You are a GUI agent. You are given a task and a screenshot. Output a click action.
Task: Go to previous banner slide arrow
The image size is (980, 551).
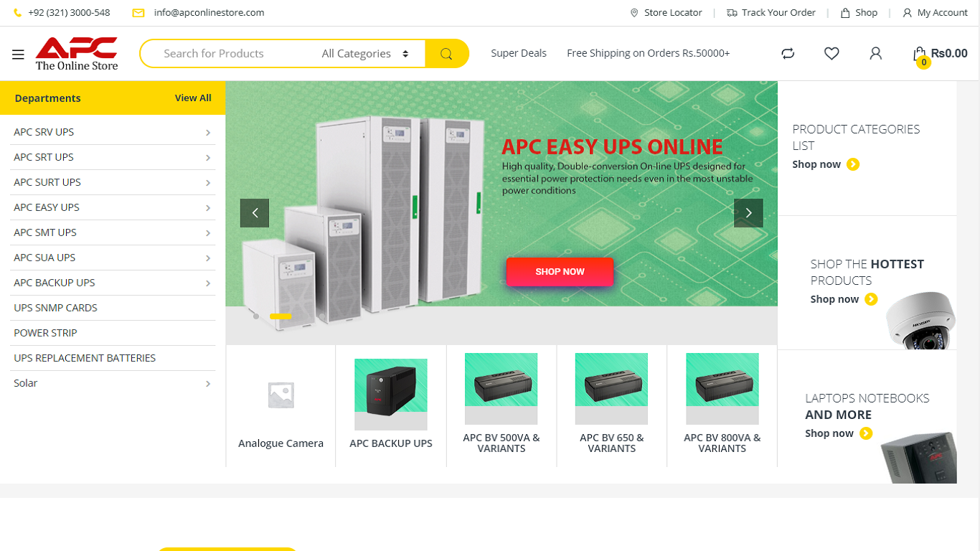(255, 213)
